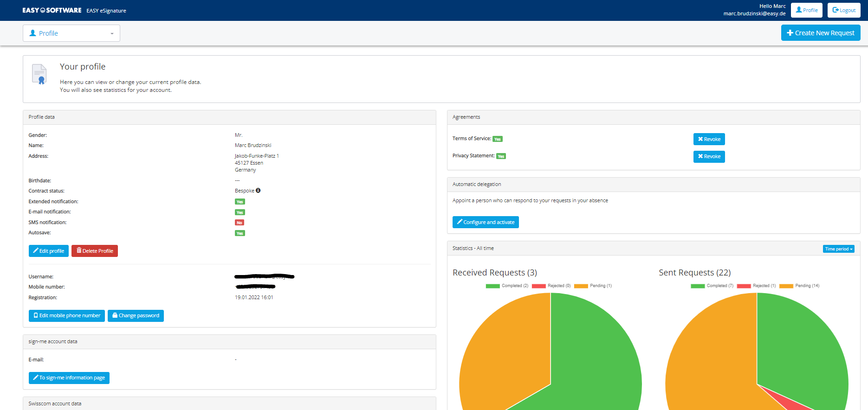Image resolution: width=868 pixels, height=410 pixels.
Task: Click the info icon next to Bespoke
Action: (x=258, y=191)
